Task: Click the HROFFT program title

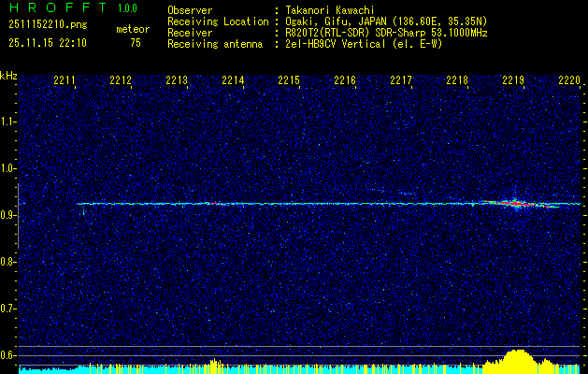Action: (58, 7)
